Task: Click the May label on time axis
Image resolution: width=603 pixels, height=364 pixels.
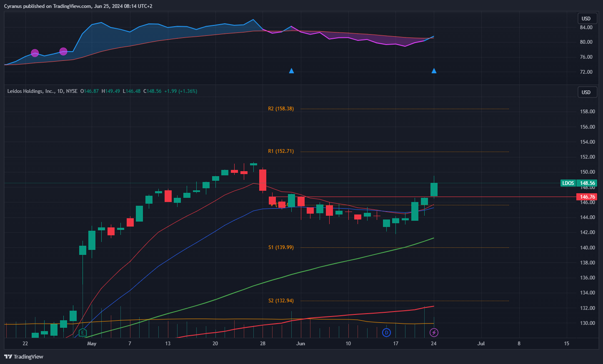Action: 92,344
